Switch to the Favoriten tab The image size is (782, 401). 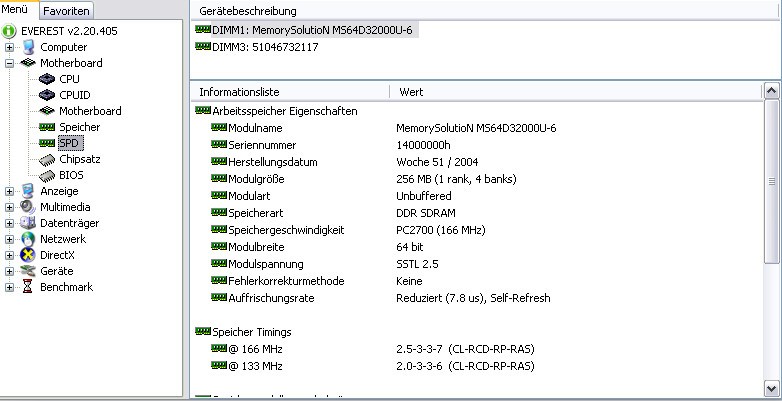(x=66, y=10)
